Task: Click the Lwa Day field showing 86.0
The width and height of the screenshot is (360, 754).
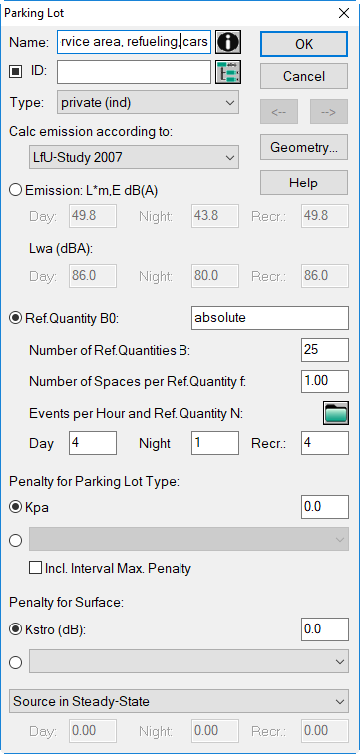Action: tap(93, 276)
